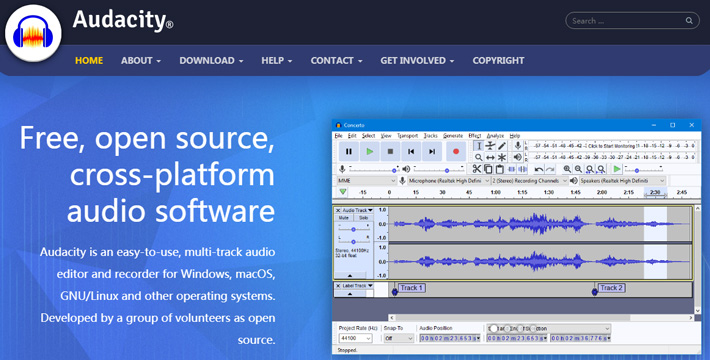Click the Play-at-Speed green arrow
Viewport: 710px width, 360px height.
[x=617, y=169]
